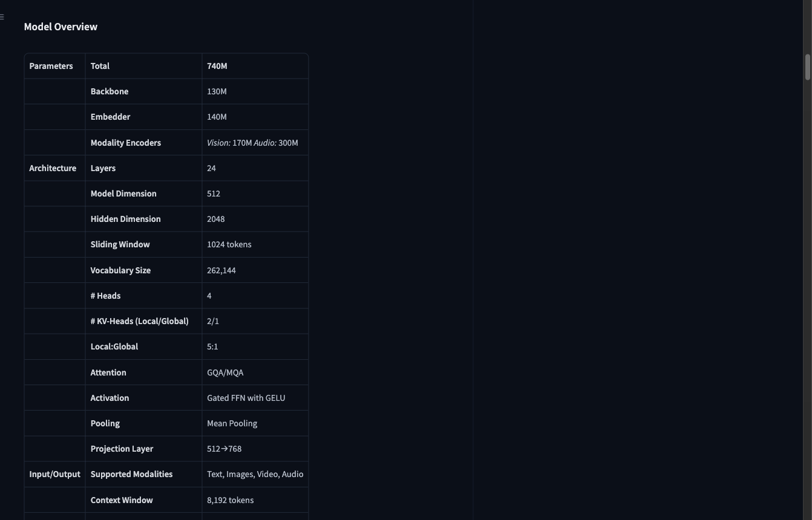Select the Layers value 24
The height and width of the screenshot is (520, 812).
[211, 168]
